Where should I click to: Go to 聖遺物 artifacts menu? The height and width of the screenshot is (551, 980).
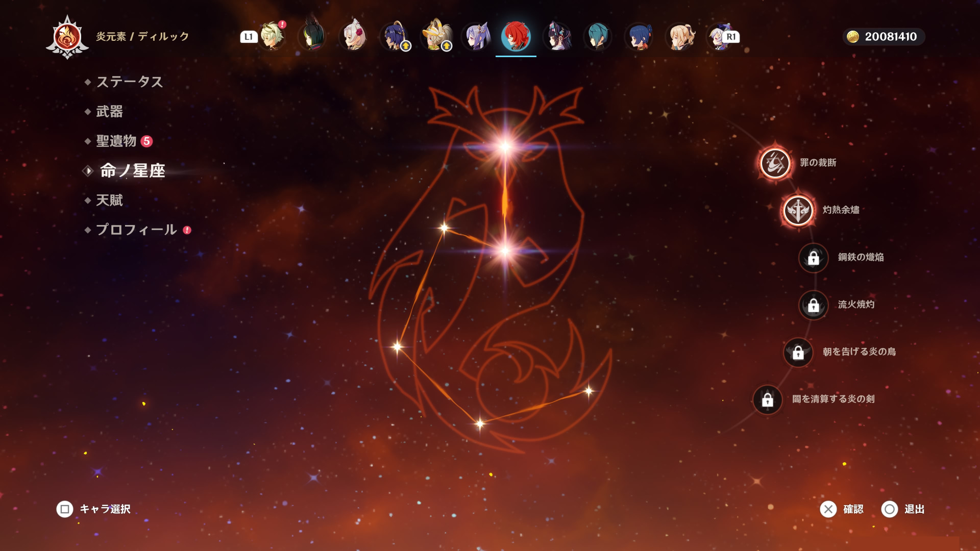(116, 141)
